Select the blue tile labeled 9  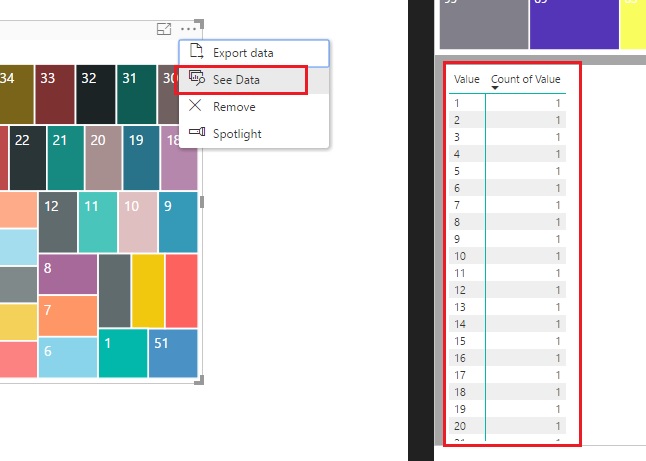(x=178, y=222)
